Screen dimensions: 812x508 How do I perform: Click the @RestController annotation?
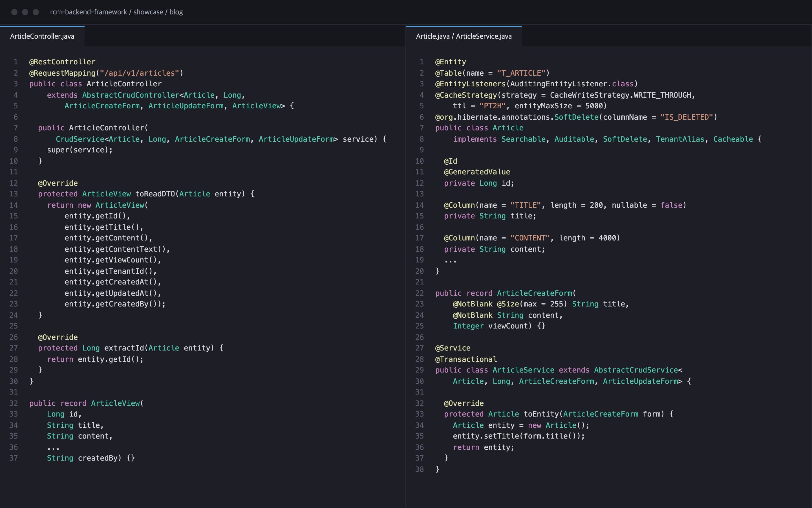click(62, 62)
